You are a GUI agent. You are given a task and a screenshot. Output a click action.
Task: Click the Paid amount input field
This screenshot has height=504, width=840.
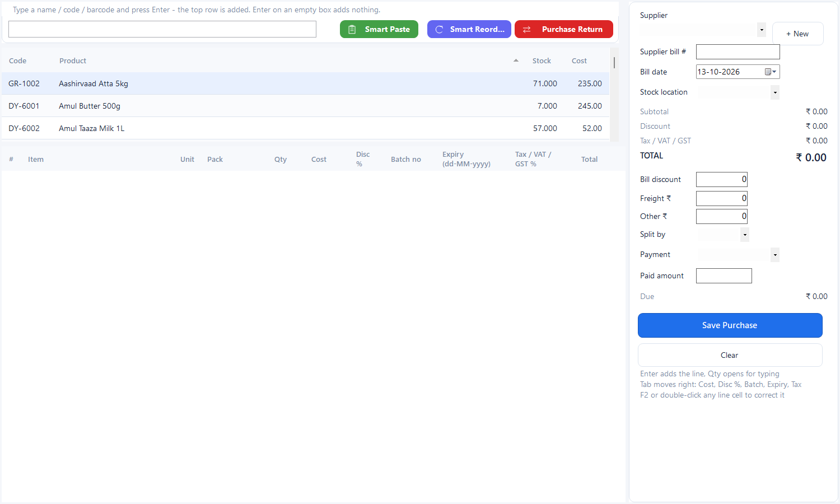click(724, 276)
